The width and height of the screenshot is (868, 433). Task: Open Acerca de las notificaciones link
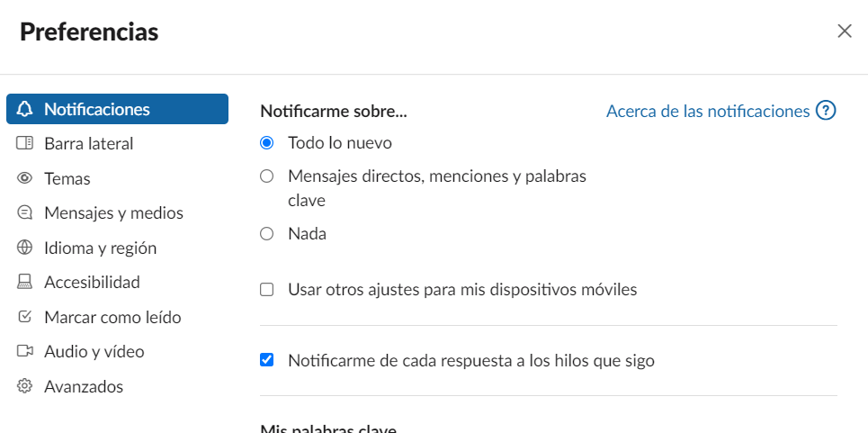708,111
